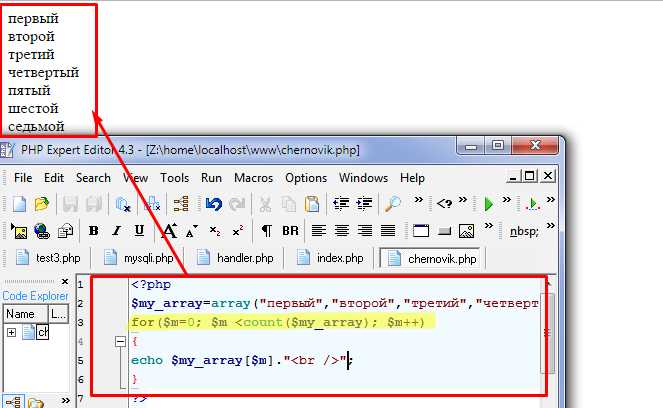Insert superscript tag
663x408 pixels.
click(x=238, y=231)
